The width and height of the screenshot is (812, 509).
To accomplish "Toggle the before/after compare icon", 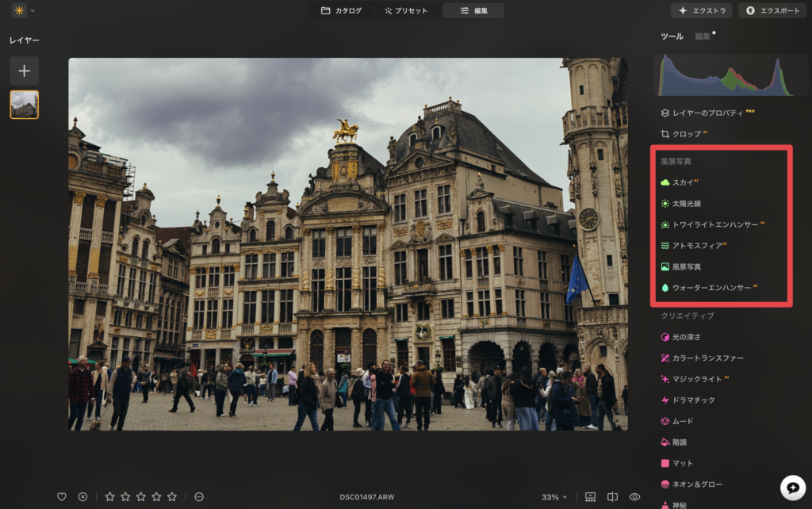I will point(612,496).
